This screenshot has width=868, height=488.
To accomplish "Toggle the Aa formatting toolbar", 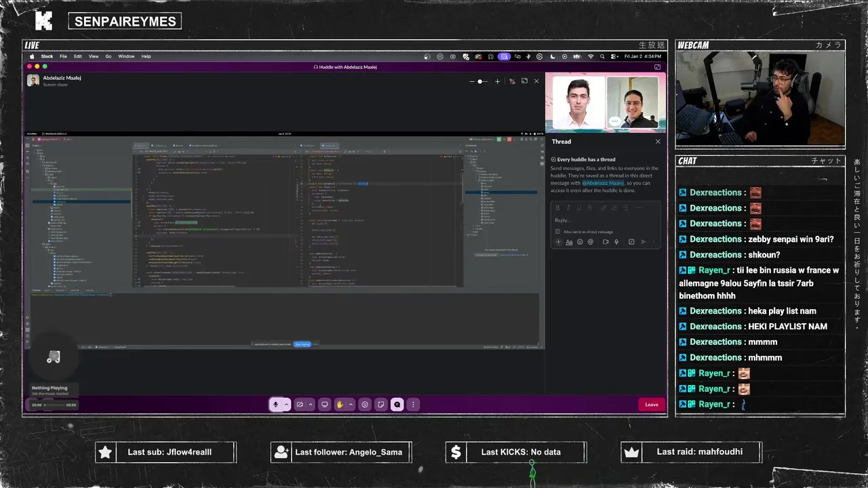I will (x=569, y=242).
